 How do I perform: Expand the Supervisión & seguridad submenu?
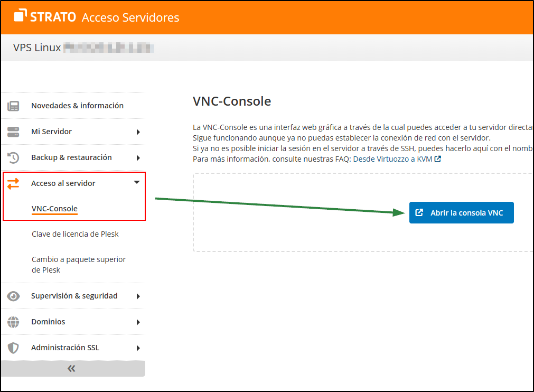138,296
